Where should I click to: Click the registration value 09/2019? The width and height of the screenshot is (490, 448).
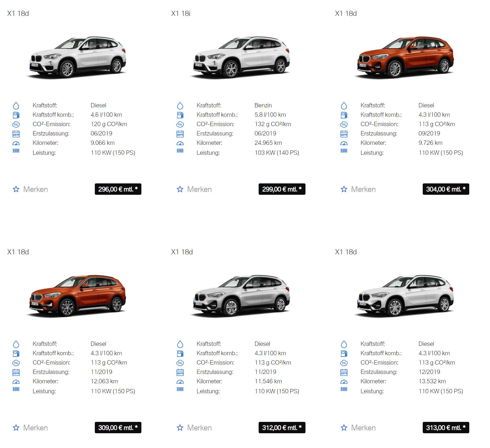click(429, 133)
